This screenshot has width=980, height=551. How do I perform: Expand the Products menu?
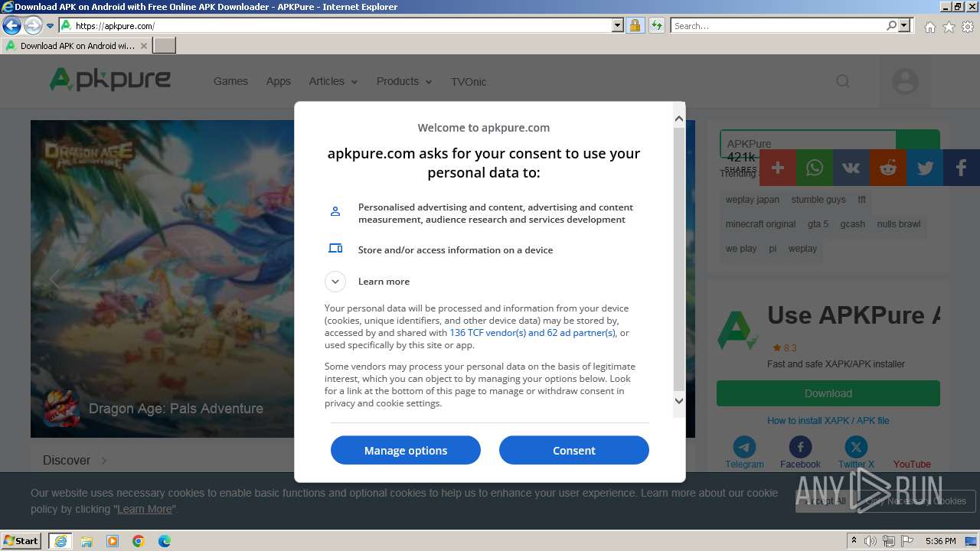[x=404, y=81]
